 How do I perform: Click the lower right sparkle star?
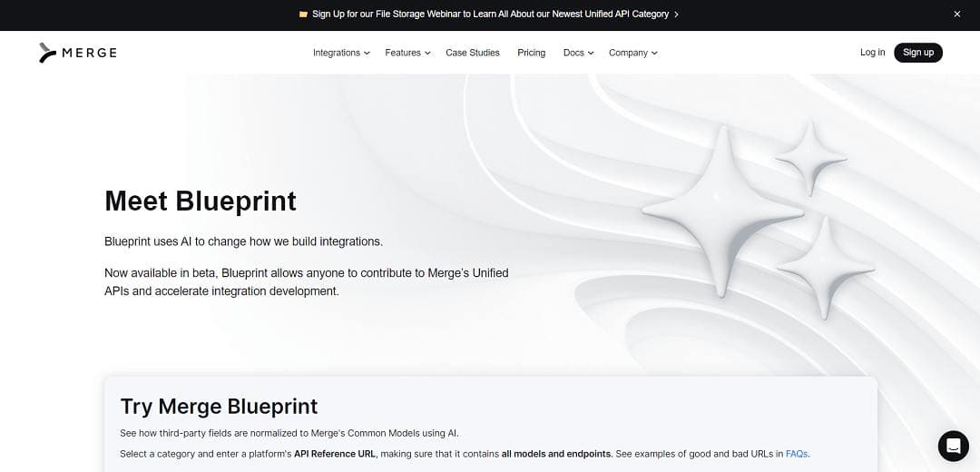point(826,268)
